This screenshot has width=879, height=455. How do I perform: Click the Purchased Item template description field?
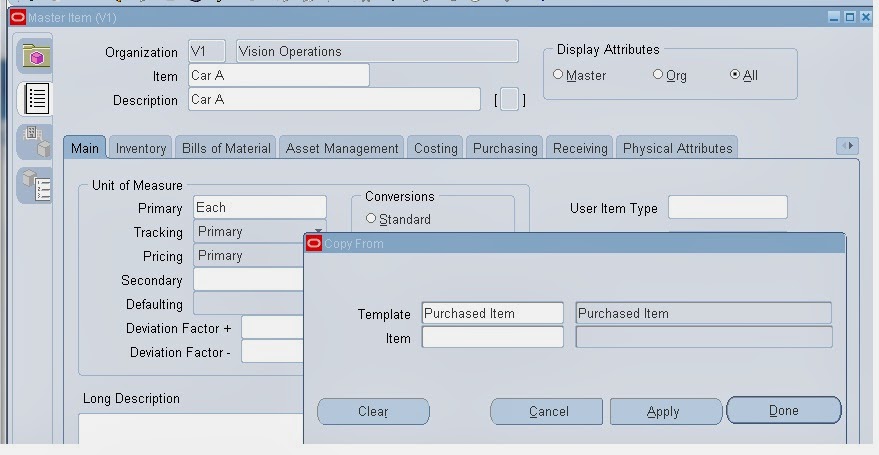click(704, 313)
